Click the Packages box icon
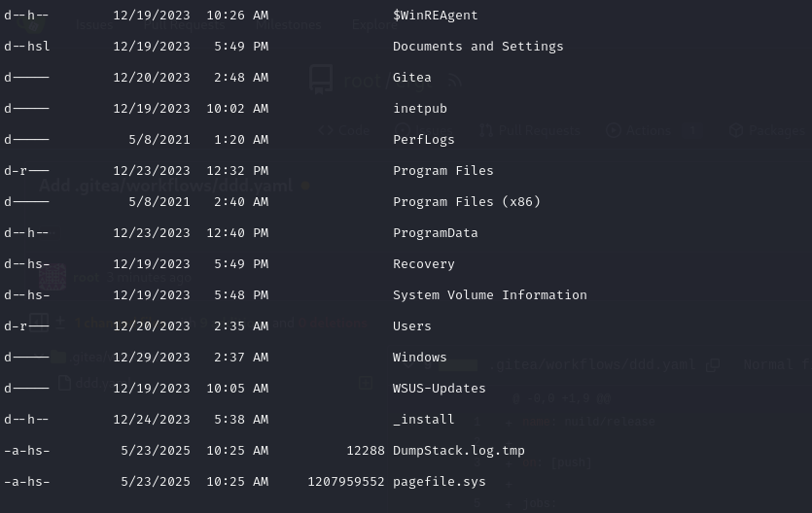The image size is (812, 513). [736, 130]
